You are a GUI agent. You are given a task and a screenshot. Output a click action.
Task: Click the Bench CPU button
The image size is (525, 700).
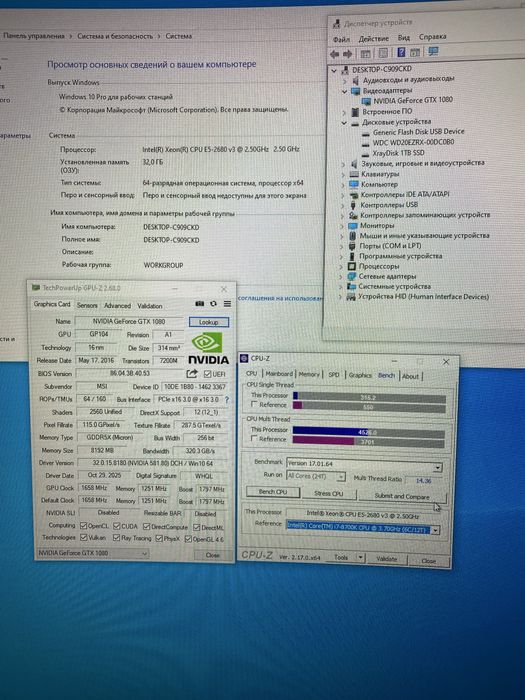(x=273, y=492)
